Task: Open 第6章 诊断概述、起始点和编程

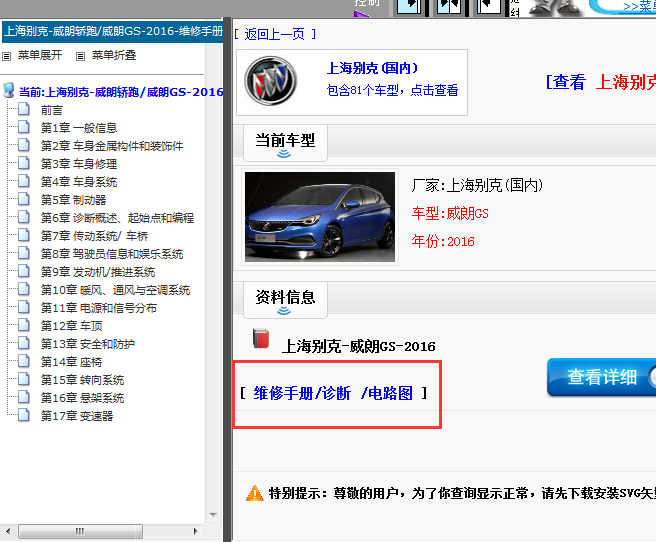Action: coord(117,218)
